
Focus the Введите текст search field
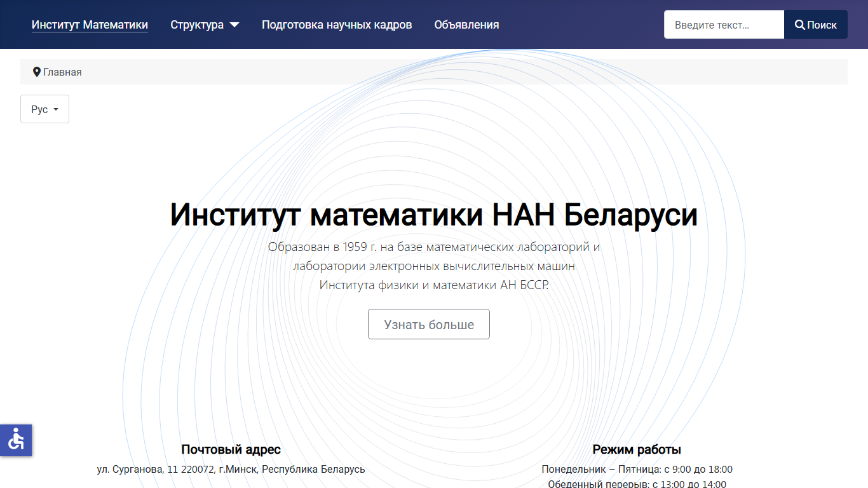(724, 25)
